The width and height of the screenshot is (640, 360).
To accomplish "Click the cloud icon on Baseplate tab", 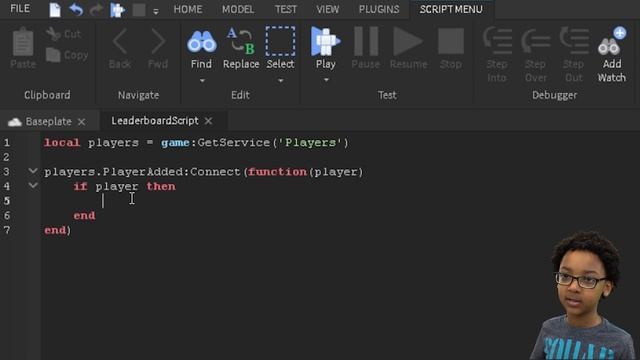I will pyautogui.click(x=15, y=122).
